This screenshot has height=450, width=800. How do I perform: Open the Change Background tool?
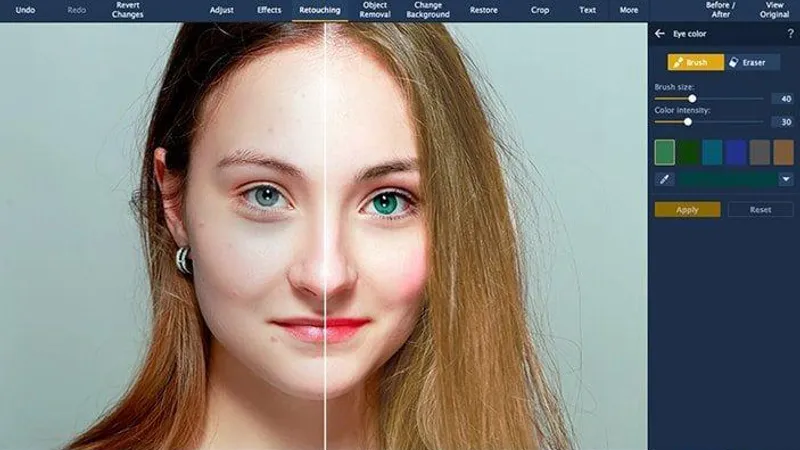tap(427, 10)
